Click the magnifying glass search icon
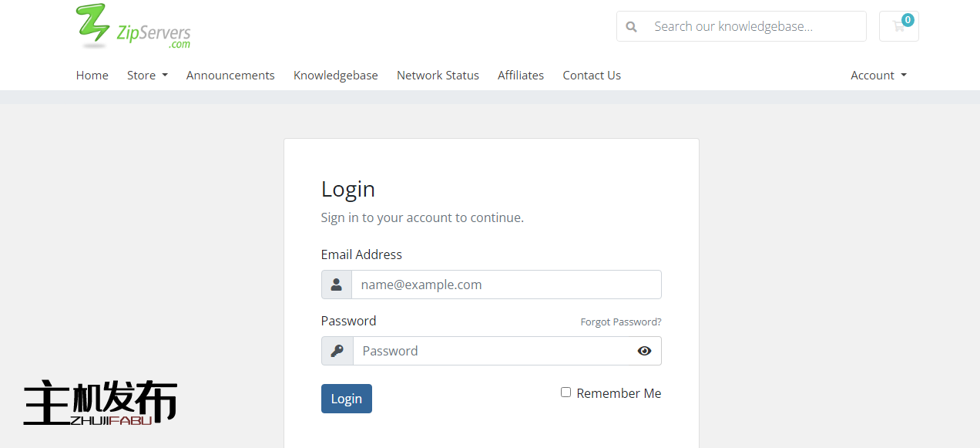This screenshot has height=448, width=980. point(632,26)
